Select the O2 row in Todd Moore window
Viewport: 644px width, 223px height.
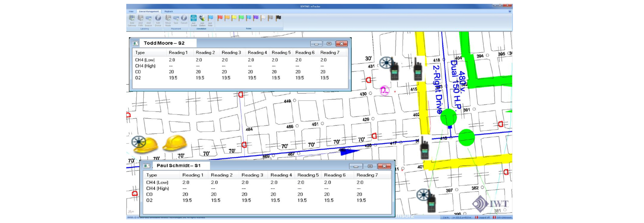click(240, 78)
